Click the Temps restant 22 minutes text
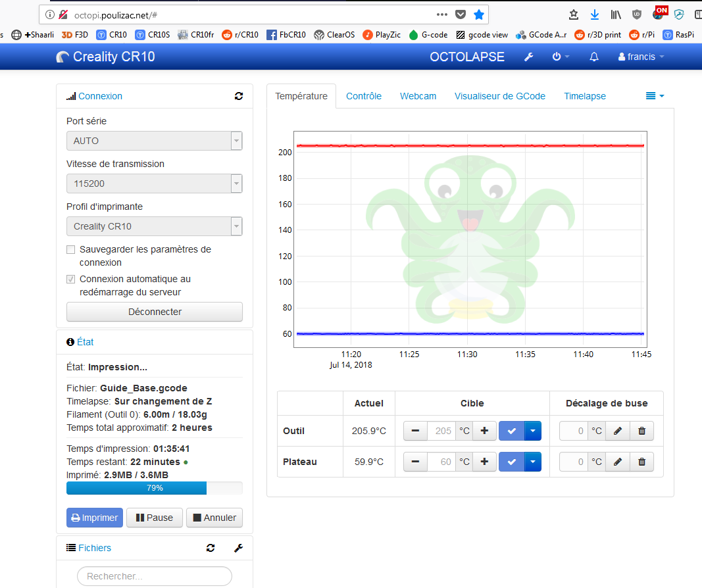 coord(123,462)
